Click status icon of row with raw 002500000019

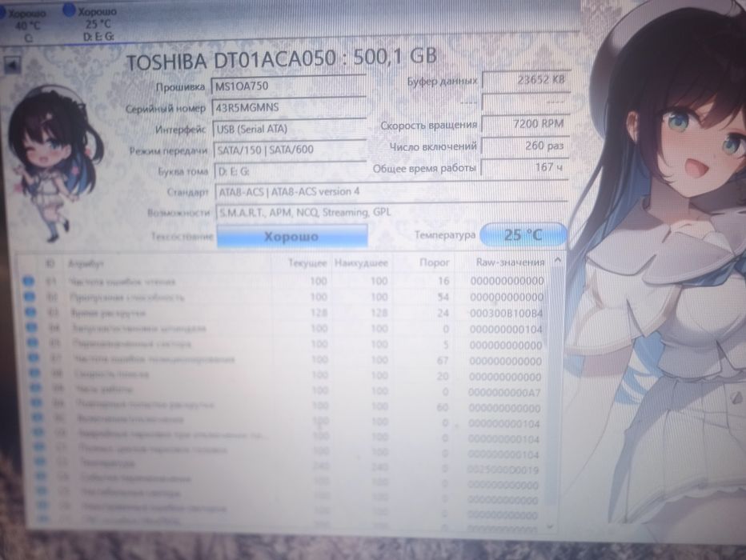pyautogui.click(x=41, y=461)
